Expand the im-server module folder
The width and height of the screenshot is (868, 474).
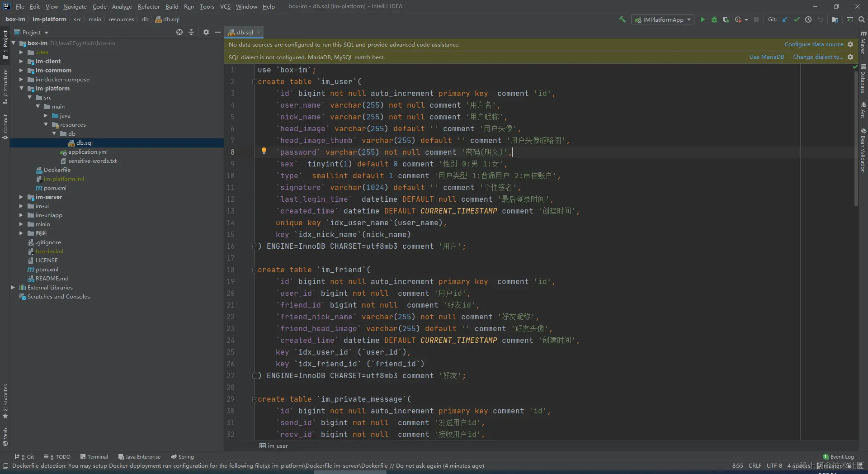pos(21,197)
